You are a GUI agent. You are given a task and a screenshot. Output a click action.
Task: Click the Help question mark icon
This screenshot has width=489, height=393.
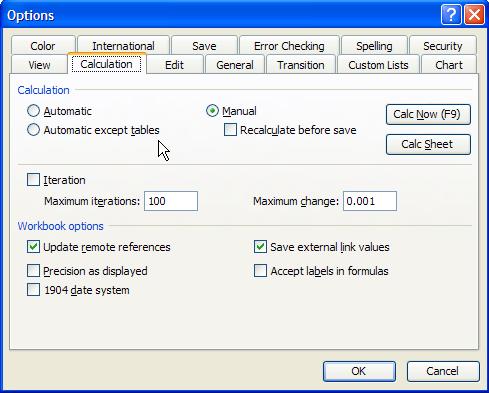click(x=451, y=15)
